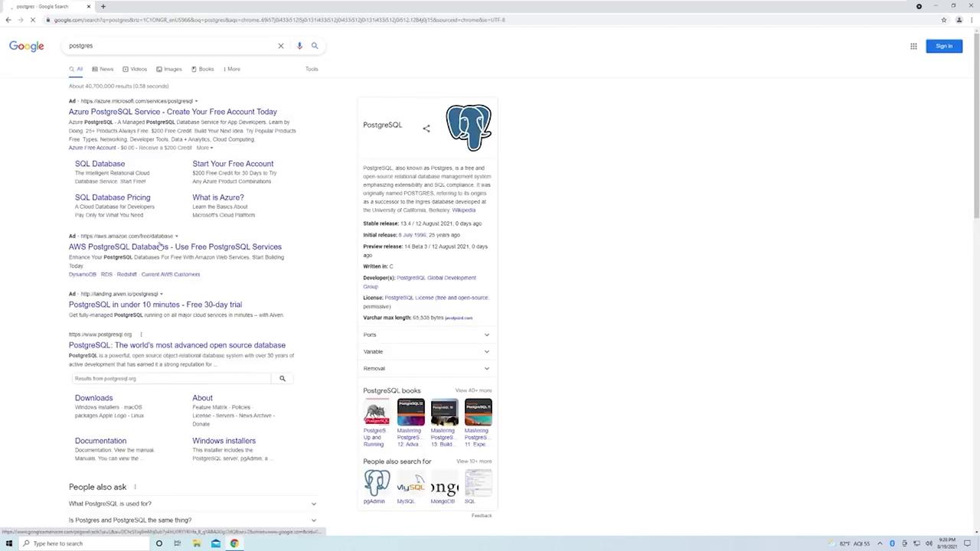The width and height of the screenshot is (980, 551).
Task: Open dropdown arrow next to Aiven ad URL
Action: click(162, 294)
